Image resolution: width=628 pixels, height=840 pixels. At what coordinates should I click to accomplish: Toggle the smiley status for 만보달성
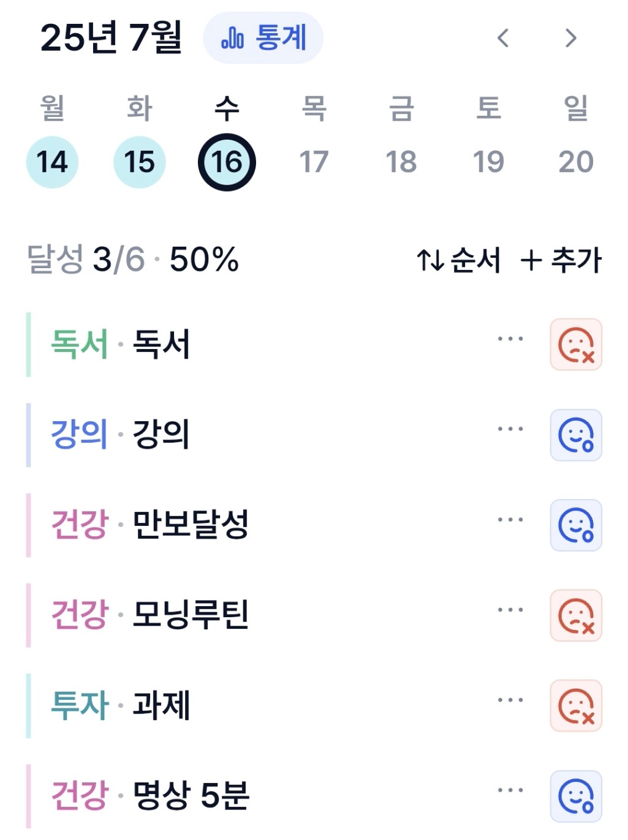coord(576,525)
